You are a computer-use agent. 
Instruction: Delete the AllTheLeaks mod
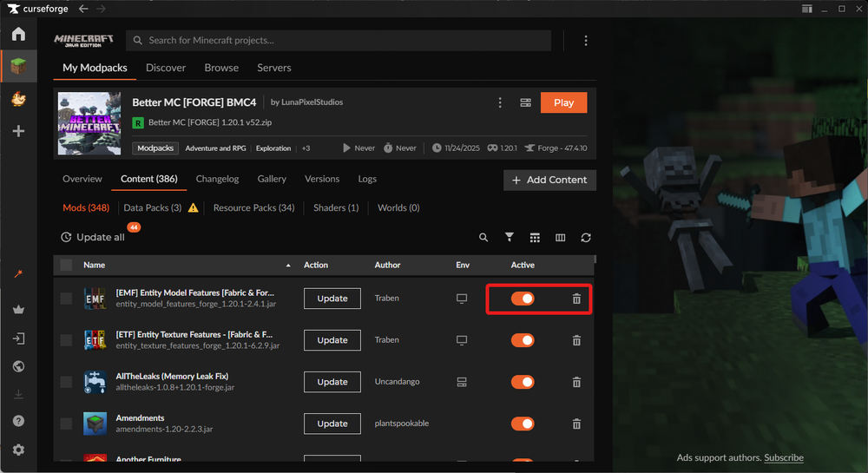click(576, 382)
